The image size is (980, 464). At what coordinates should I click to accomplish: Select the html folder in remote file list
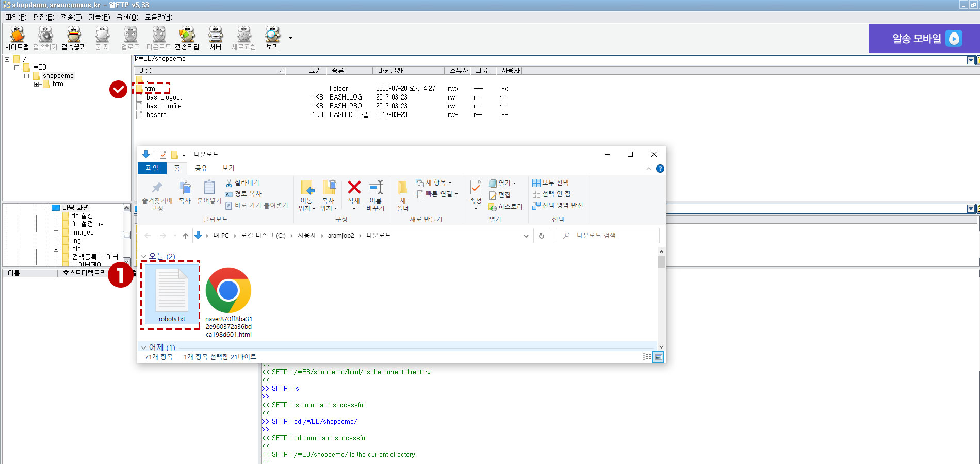coord(150,88)
